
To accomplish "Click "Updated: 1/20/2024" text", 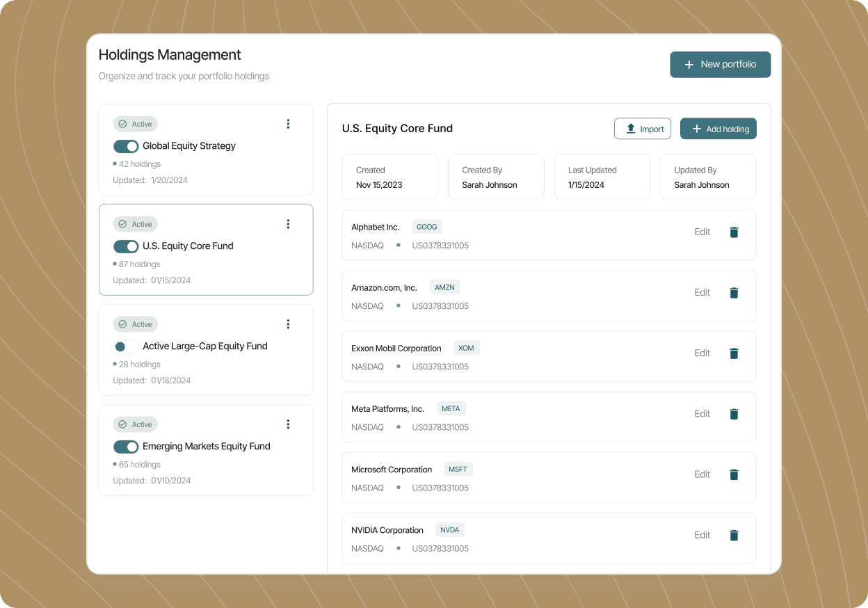I will 150,180.
